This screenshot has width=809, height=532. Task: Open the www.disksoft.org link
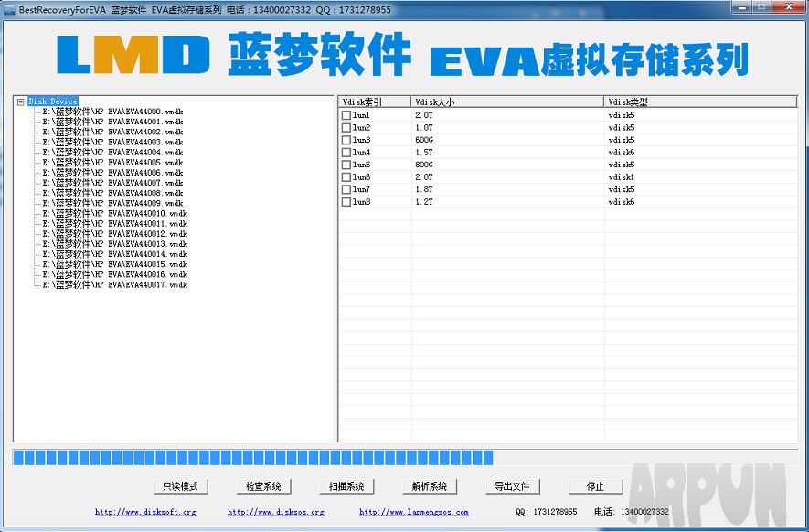click(x=145, y=513)
